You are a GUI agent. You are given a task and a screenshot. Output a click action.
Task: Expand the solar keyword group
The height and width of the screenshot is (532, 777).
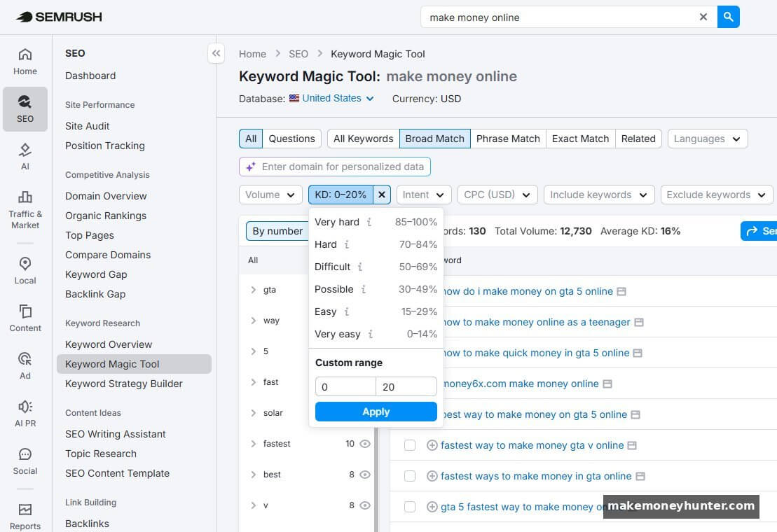coord(253,413)
